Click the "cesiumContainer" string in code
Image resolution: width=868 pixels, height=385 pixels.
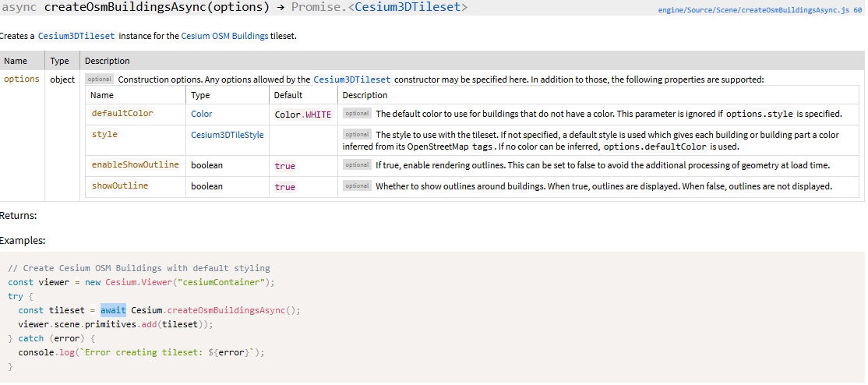[x=220, y=283]
